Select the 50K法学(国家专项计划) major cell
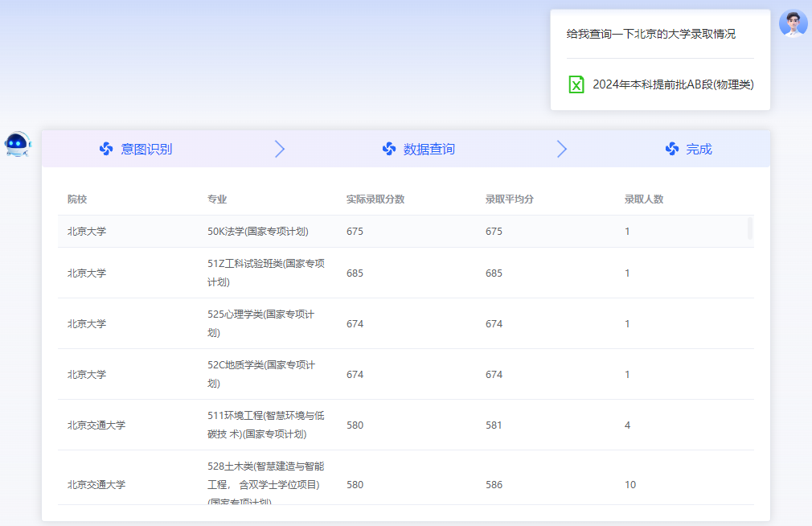The height and width of the screenshot is (526, 812). 258,231
